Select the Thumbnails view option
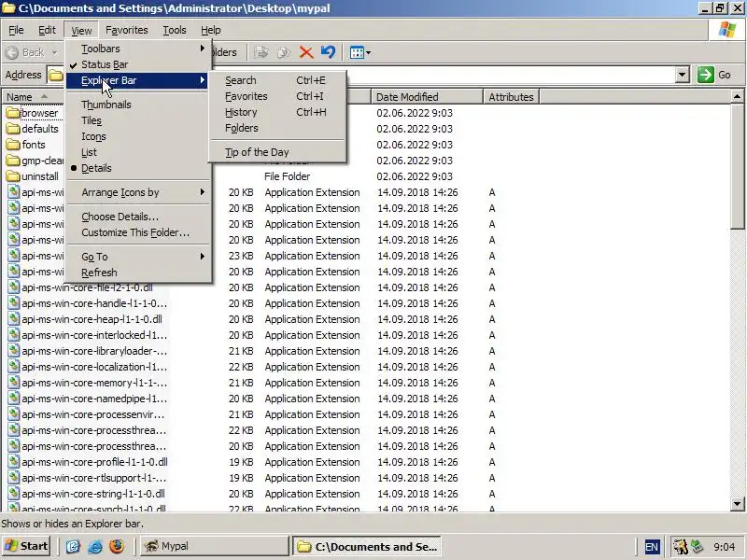Screen dimensions: 747x560 (138, 105)
